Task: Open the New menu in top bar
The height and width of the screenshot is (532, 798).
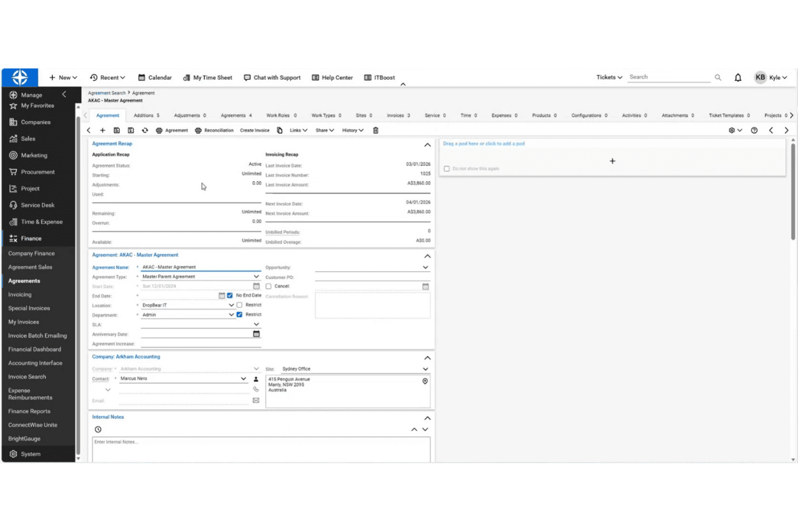Action: coord(63,78)
